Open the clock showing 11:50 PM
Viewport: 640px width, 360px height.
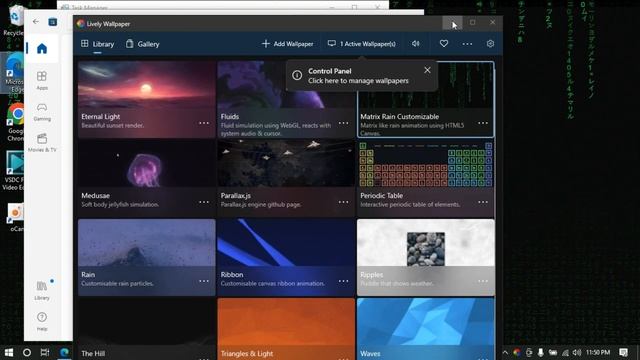point(598,352)
